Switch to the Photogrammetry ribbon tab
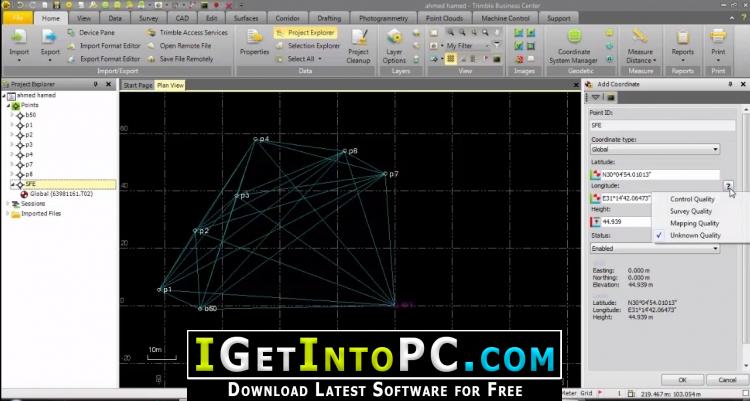750x401 pixels. coord(383,18)
